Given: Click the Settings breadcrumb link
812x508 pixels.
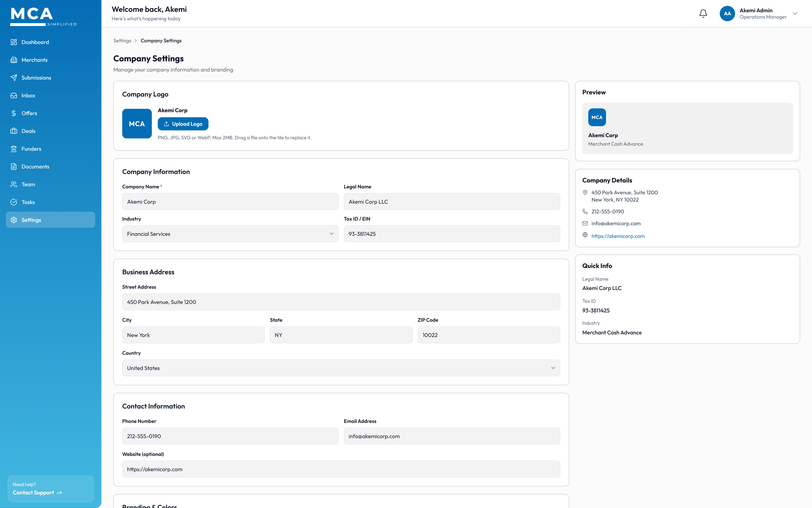Looking at the screenshot, I should point(122,41).
